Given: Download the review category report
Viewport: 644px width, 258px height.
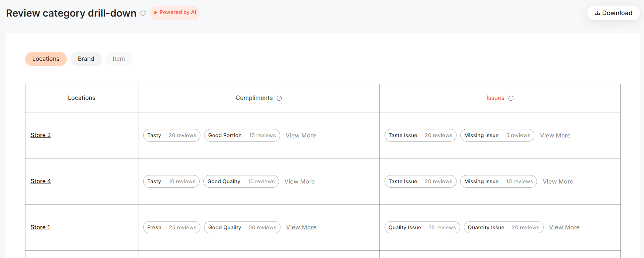Looking at the screenshot, I should [613, 13].
